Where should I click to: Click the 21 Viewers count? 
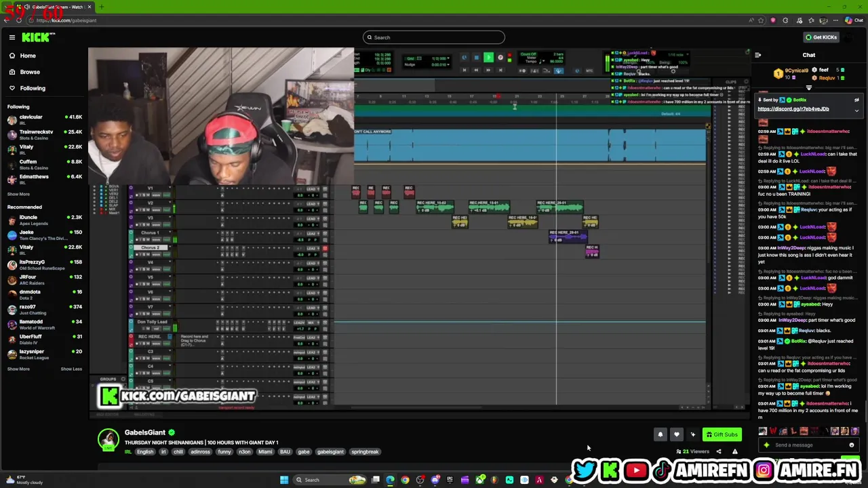[692, 451]
